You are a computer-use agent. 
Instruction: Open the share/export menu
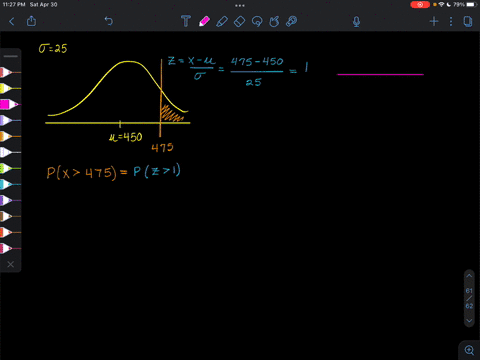31,21
